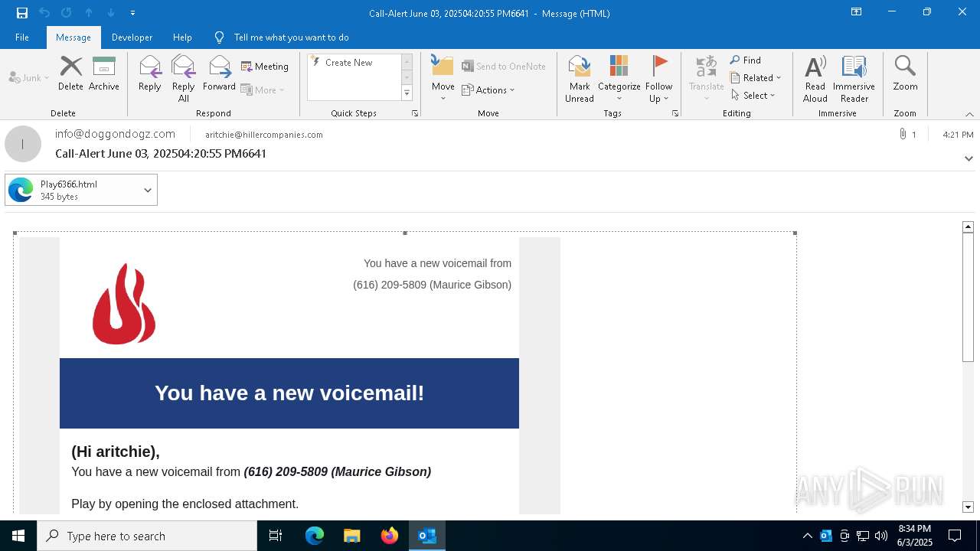This screenshot has height=551, width=980.
Task: Open Customize Quick Access Toolbar dropdown
Action: point(133,13)
